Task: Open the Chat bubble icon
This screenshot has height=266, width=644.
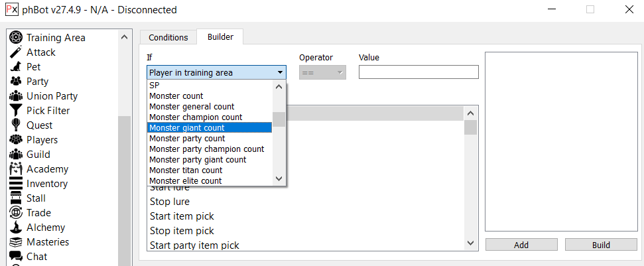Action: tap(16, 257)
